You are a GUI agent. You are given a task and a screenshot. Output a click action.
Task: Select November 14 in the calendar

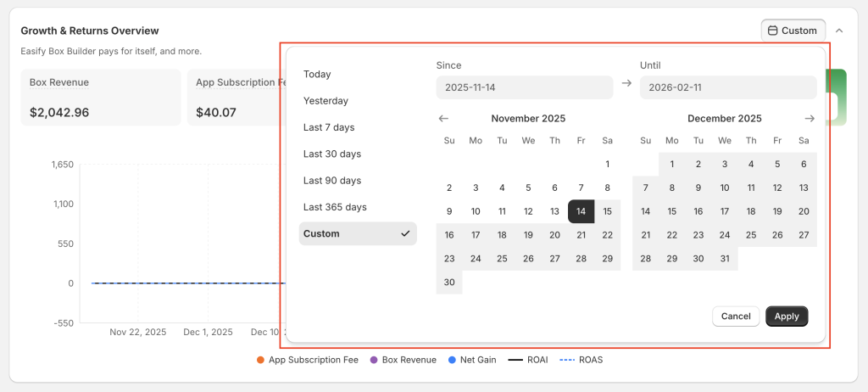point(581,211)
